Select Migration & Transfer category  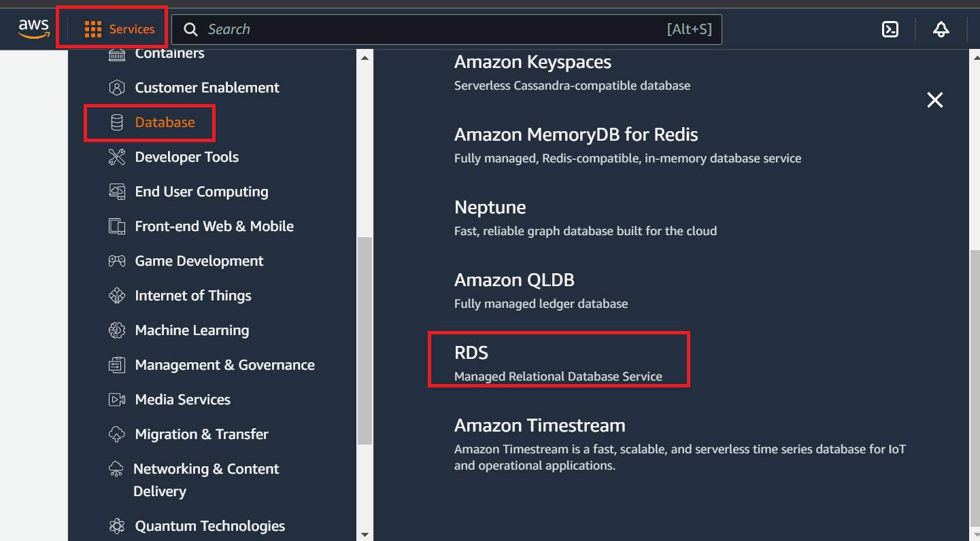[x=201, y=434]
